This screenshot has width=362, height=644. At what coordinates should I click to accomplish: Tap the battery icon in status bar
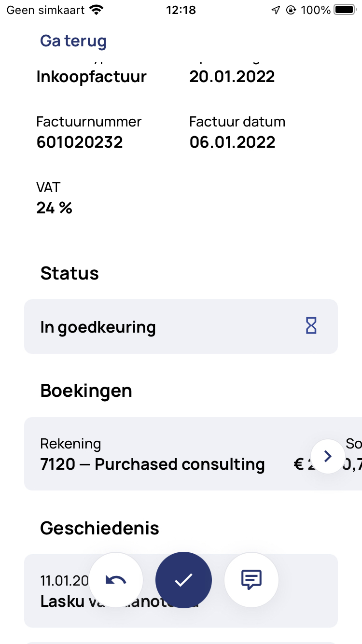[x=345, y=10]
